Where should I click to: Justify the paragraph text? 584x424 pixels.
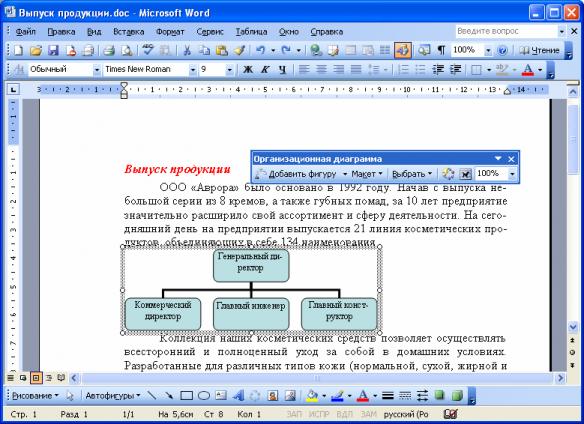356,69
